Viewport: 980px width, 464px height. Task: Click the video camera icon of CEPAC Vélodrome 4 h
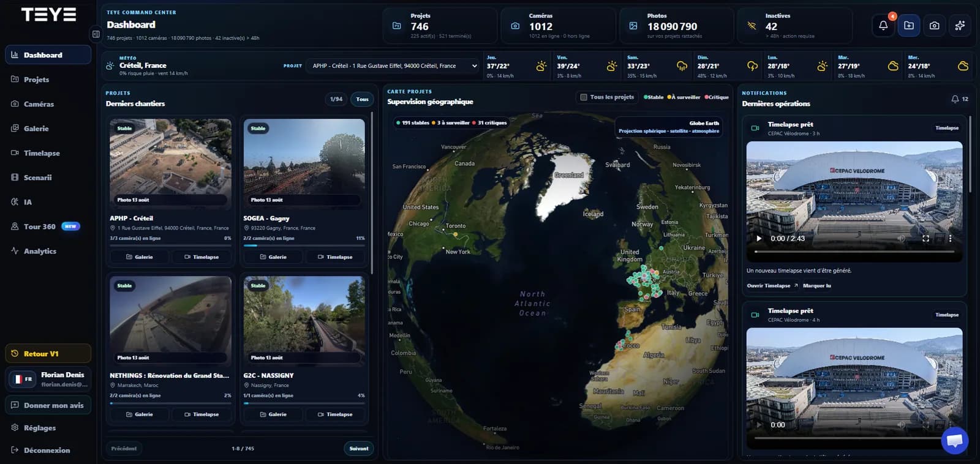[x=755, y=315]
